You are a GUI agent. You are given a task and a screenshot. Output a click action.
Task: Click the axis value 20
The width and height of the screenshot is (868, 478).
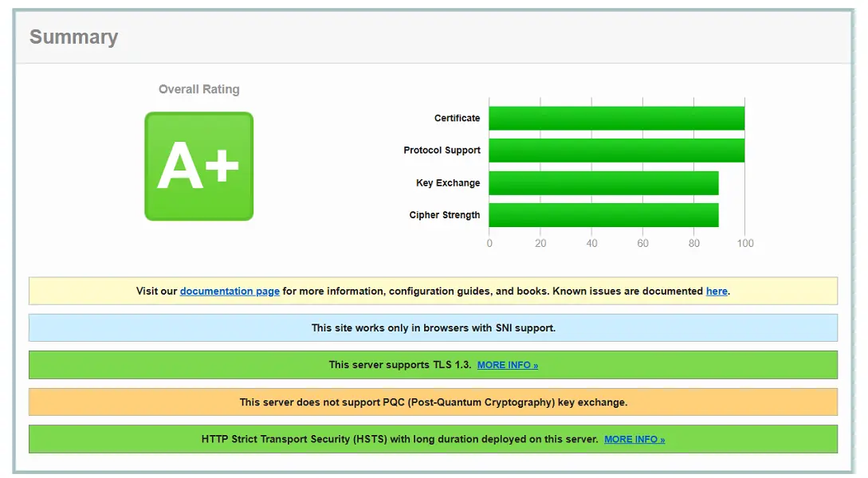(540, 244)
